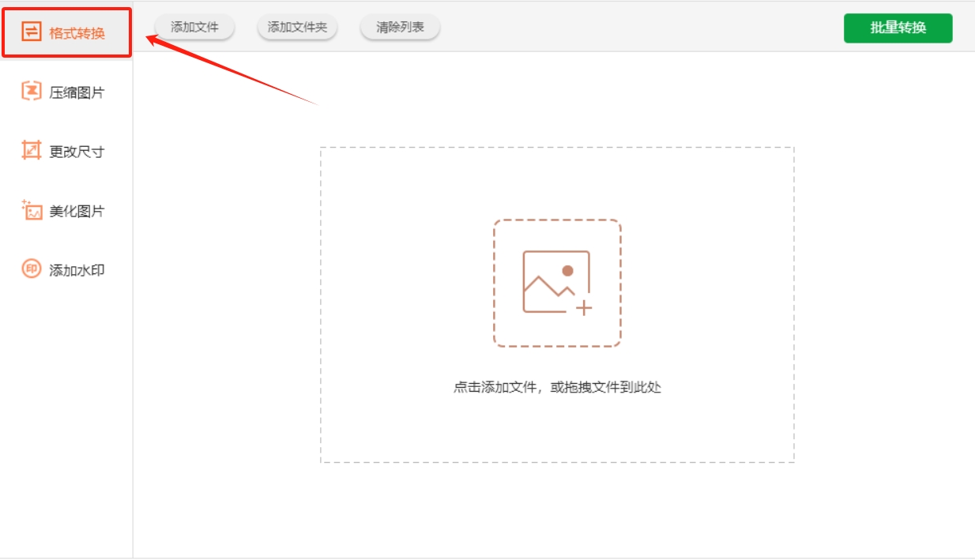Click the 压缩图片 compress icon
The width and height of the screenshot is (975, 560).
pos(31,92)
